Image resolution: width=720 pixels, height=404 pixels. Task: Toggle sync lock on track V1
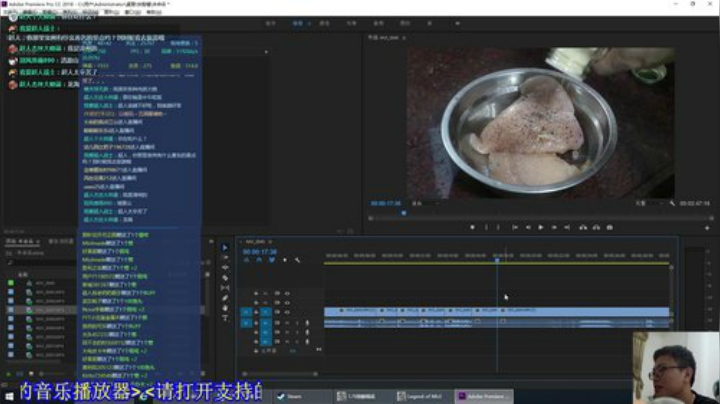(x=277, y=312)
